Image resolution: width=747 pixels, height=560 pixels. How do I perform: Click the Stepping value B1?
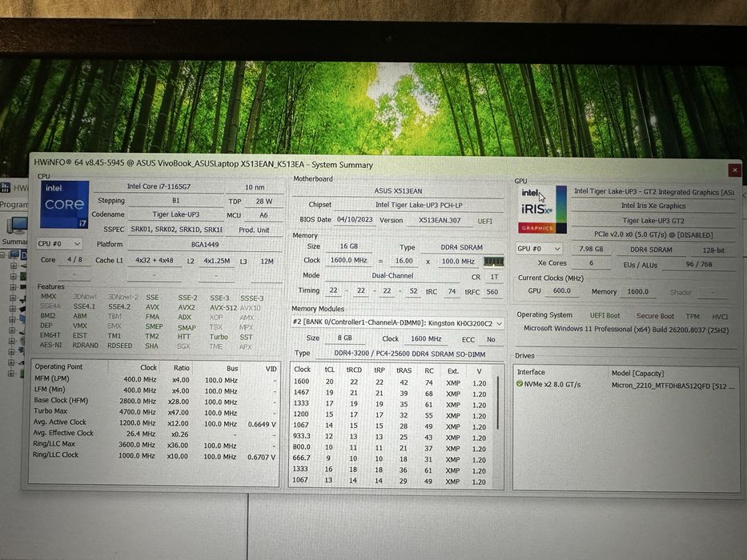pos(176,201)
